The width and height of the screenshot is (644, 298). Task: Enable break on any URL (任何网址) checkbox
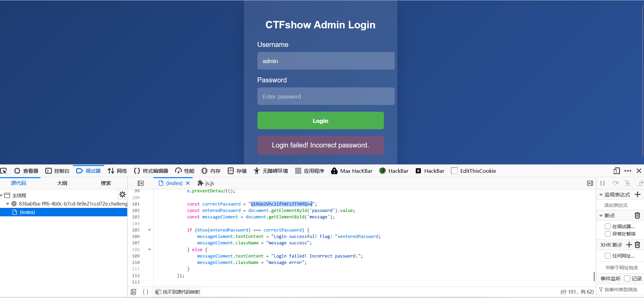[x=608, y=256]
